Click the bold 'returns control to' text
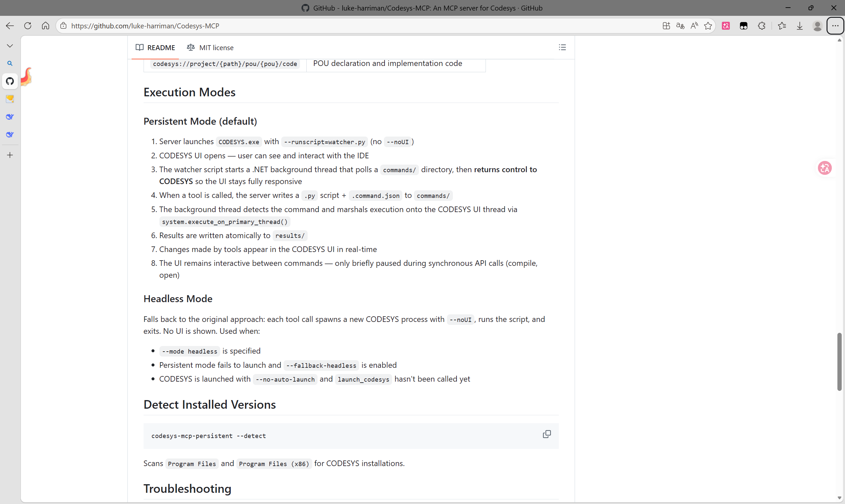 tap(505, 170)
